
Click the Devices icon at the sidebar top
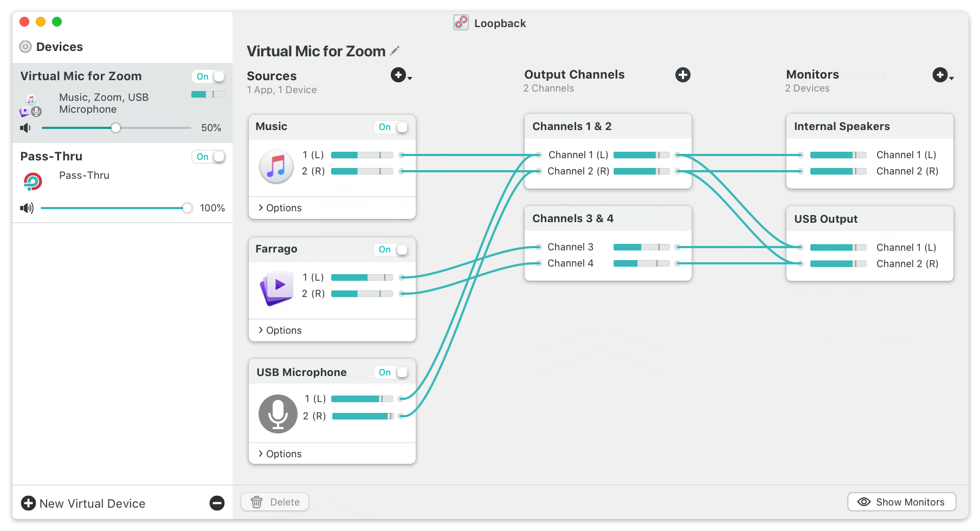tap(25, 47)
